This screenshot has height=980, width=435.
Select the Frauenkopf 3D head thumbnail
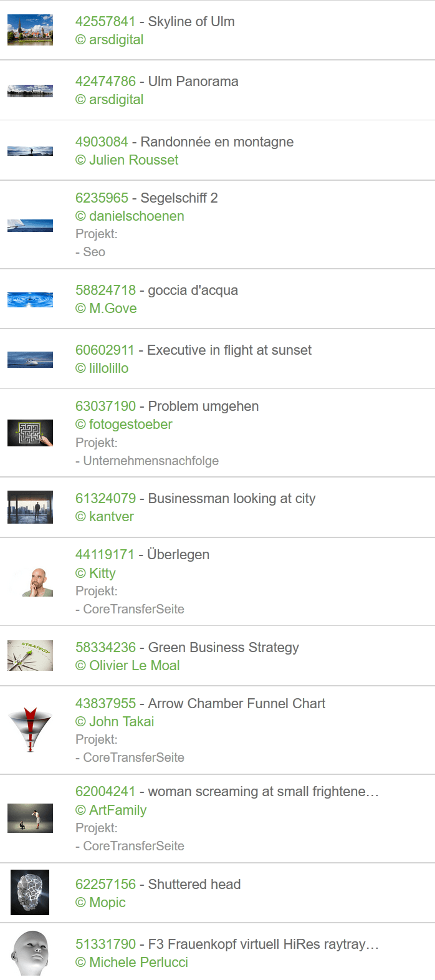coord(30,953)
